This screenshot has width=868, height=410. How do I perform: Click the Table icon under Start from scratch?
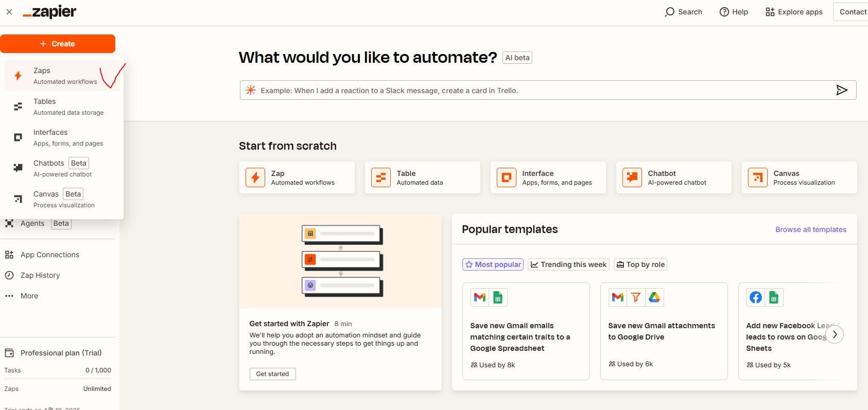(381, 177)
